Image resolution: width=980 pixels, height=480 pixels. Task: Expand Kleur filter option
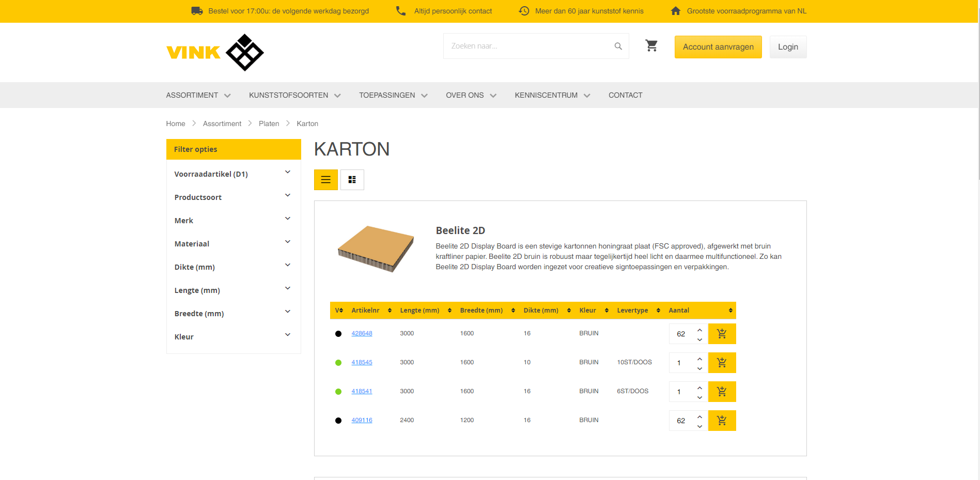[x=234, y=337]
